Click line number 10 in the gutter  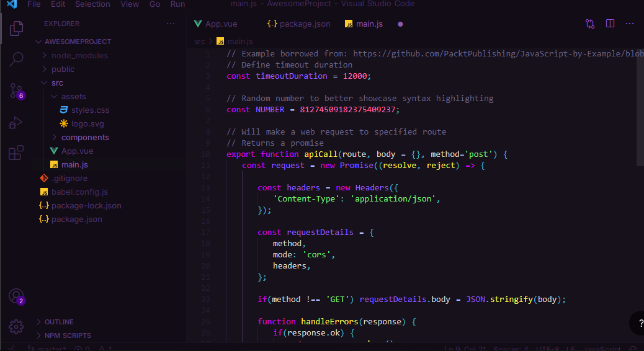(x=206, y=154)
